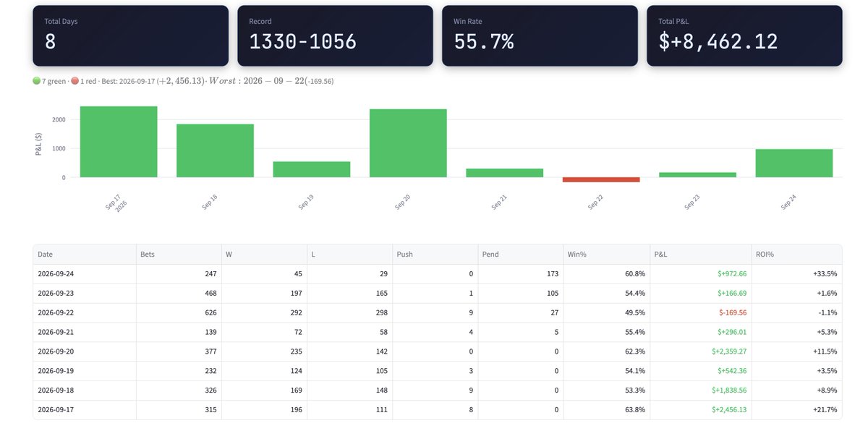Click the $+542.36 P&L cell

click(x=701, y=371)
